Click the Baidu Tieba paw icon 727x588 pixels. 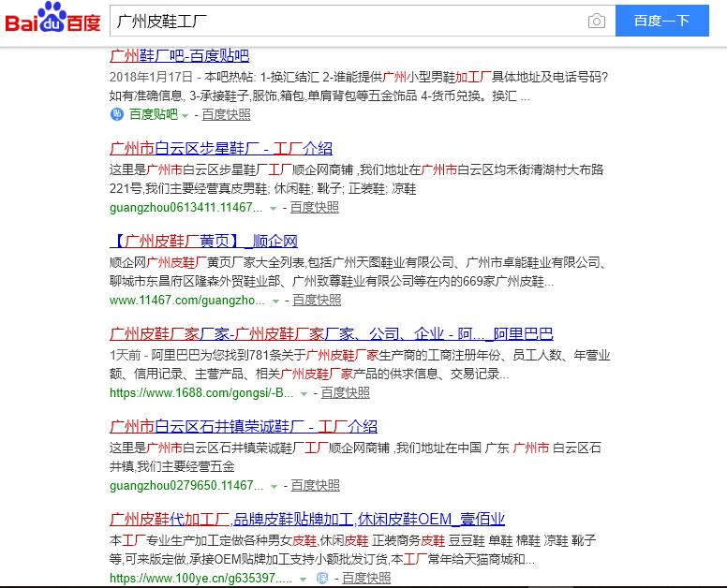coord(117,114)
